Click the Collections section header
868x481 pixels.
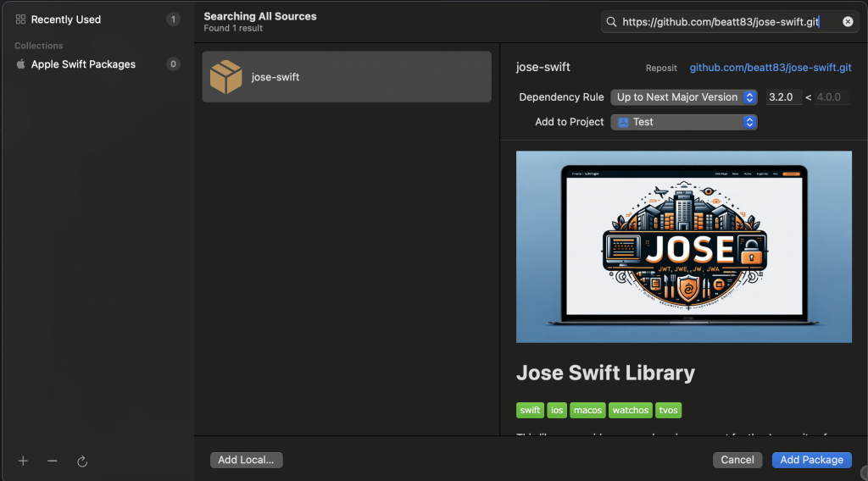39,46
